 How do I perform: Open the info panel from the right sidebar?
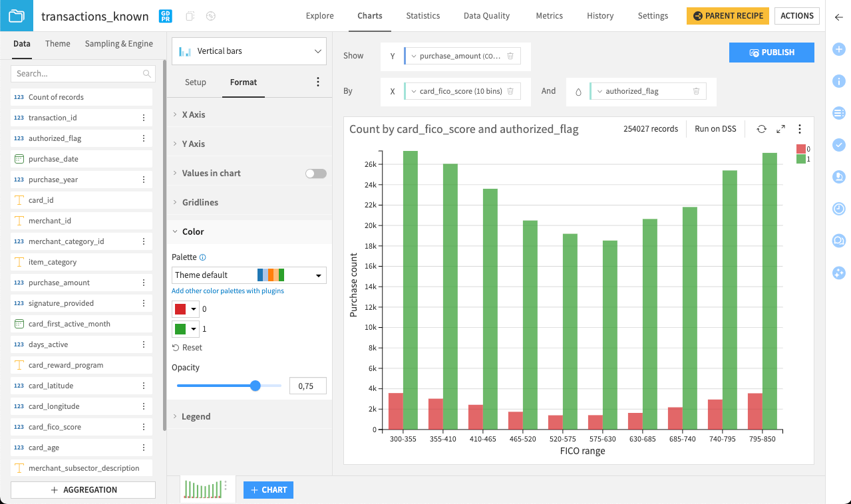pyautogui.click(x=838, y=81)
